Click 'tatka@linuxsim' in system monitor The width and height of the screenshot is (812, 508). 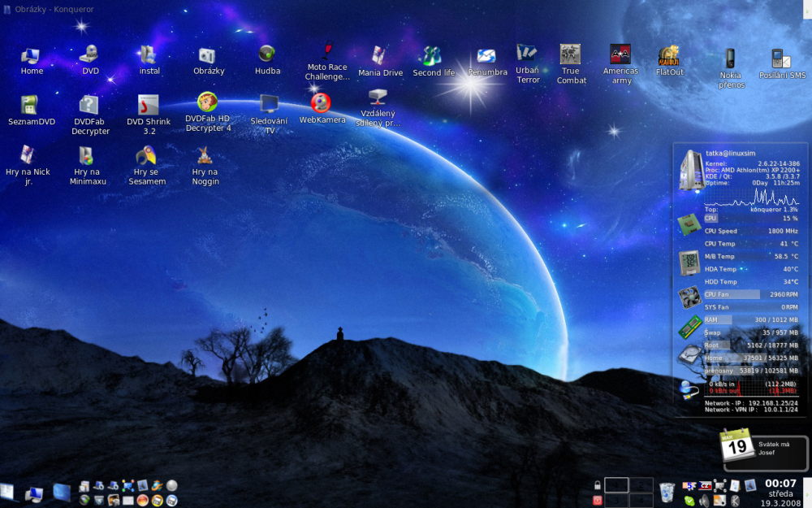pos(730,154)
